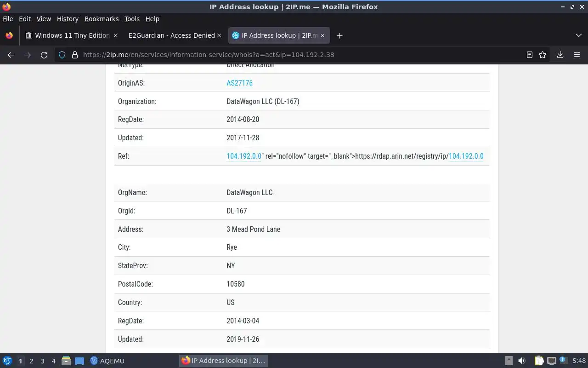The height and width of the screenshot is (368, 588).
Task: Select the IP Address lookup tab
Action: click(x=278, y=35)
